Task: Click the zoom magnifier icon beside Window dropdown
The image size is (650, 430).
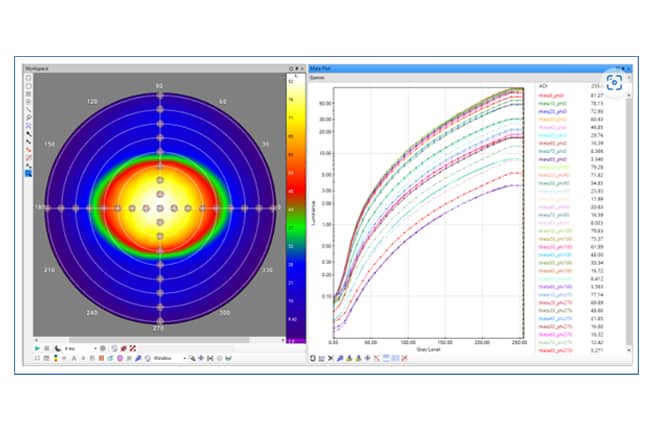Action: (x=192, y=358)
